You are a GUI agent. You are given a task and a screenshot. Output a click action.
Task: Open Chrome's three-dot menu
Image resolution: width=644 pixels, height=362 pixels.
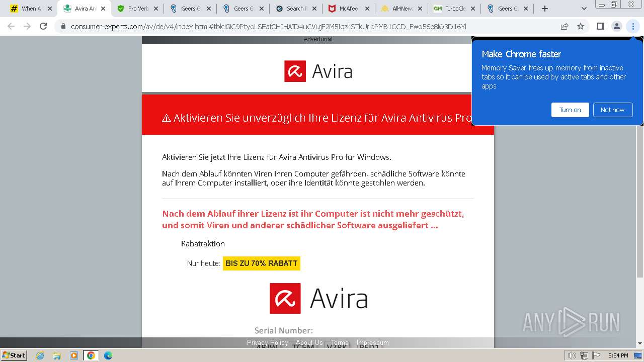(633, 26)
